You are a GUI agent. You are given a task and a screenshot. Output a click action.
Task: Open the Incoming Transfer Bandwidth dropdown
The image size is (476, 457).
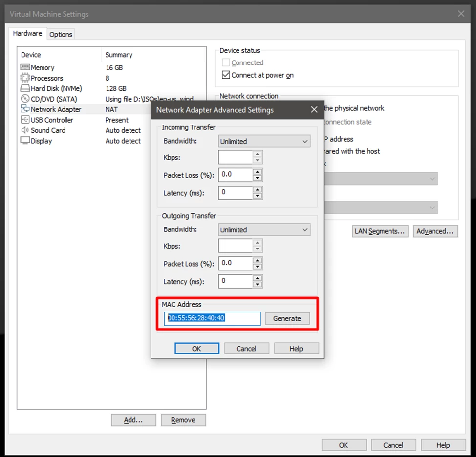click(x=264, y=142)
